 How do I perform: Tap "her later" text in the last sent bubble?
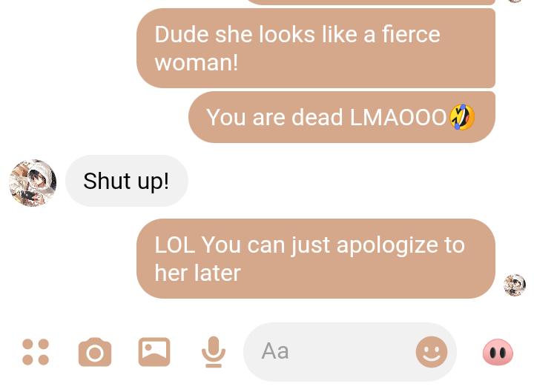click(x=197, y=273)
